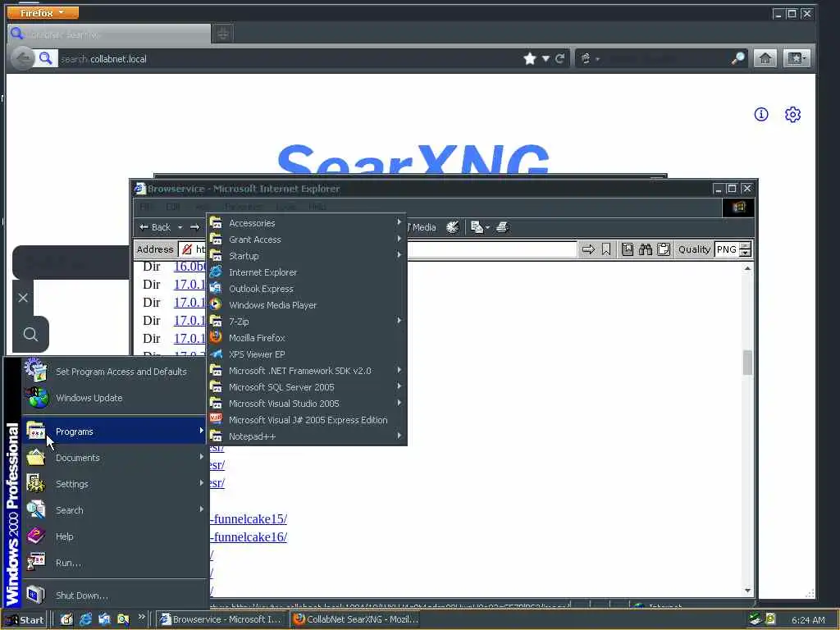Launch Outlook Express from Programs menu
Screen dimensions: 840x630
click(x=307, y=289)
